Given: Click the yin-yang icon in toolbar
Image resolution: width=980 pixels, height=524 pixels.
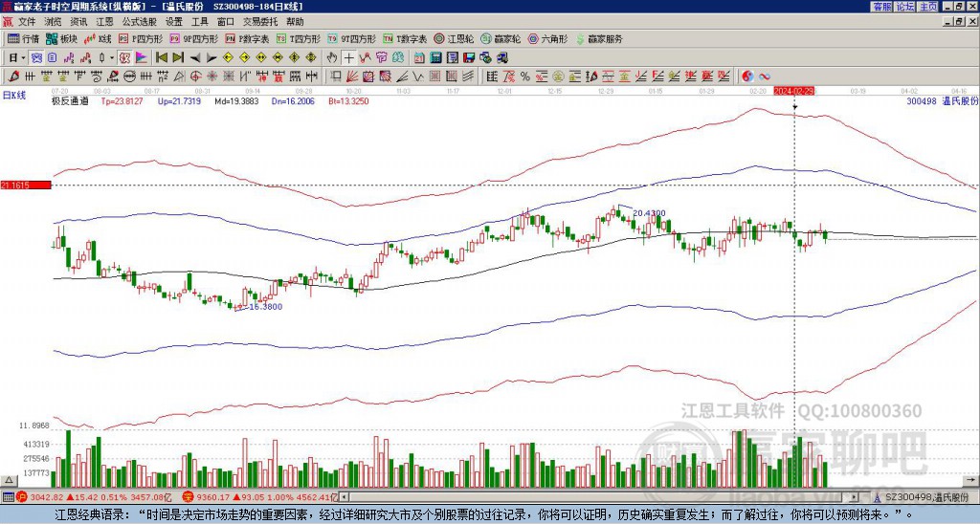Looking at the screenshot, I should tap(747, 76).
